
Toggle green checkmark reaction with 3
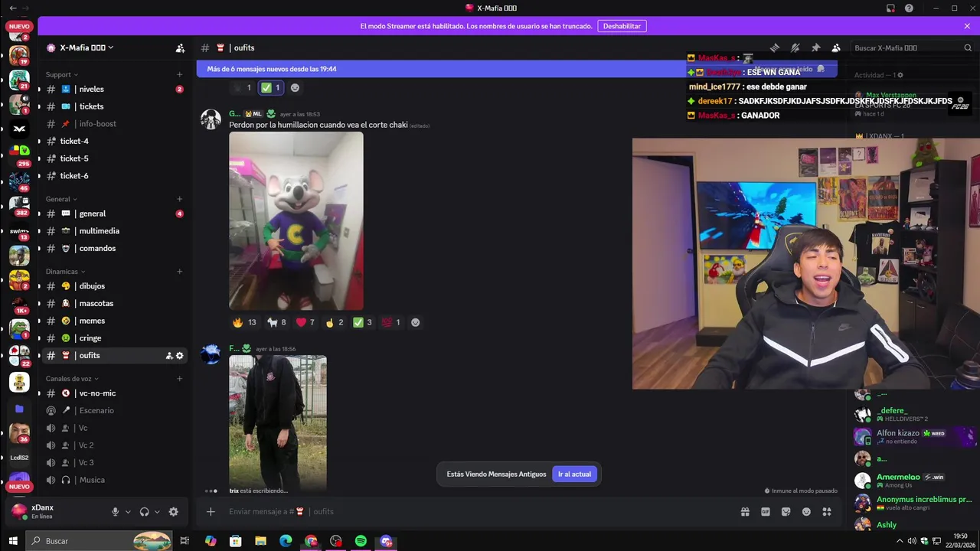point(362,322)
